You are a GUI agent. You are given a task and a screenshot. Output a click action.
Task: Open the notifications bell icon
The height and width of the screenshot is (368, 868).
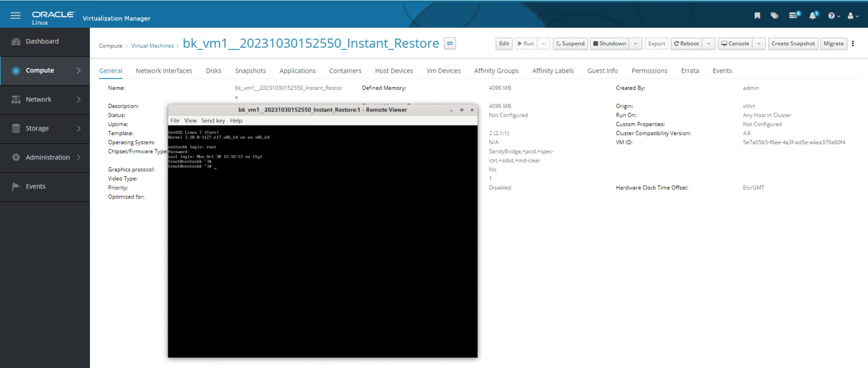(x=814, y=15)
